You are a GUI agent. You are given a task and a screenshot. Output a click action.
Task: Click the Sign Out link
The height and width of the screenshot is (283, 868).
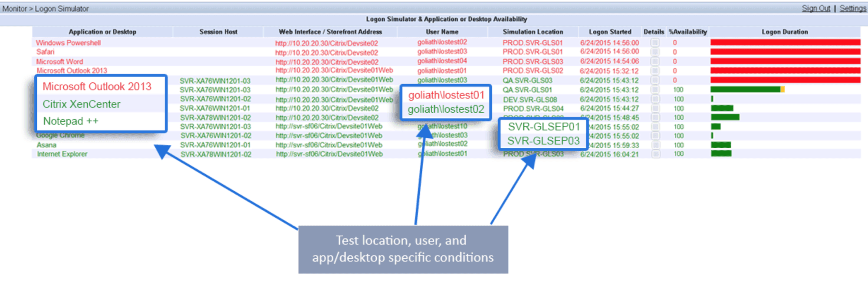[816, 8]
